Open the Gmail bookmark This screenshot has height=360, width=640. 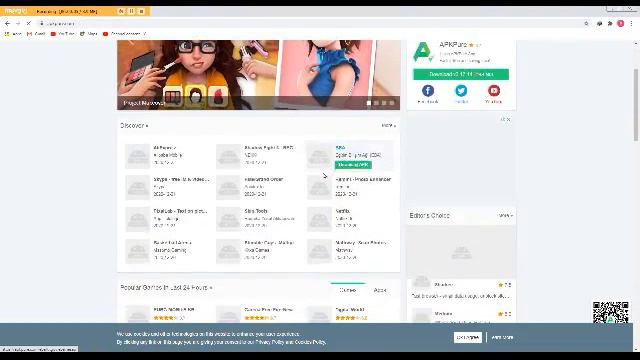pos(36,34)
